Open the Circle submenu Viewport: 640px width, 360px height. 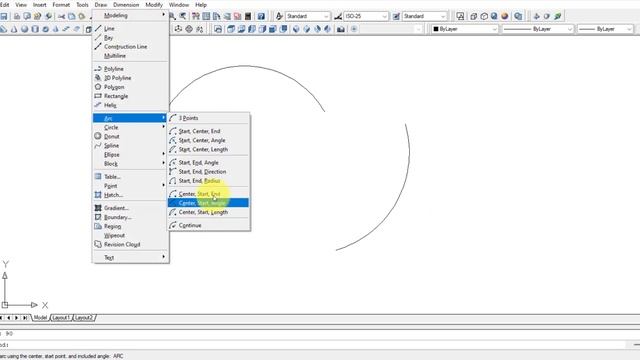click(130, 127)
